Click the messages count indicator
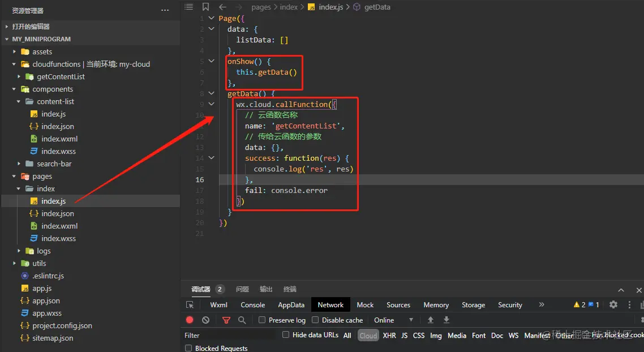This screenshot has height=352, width=644. 594,304
